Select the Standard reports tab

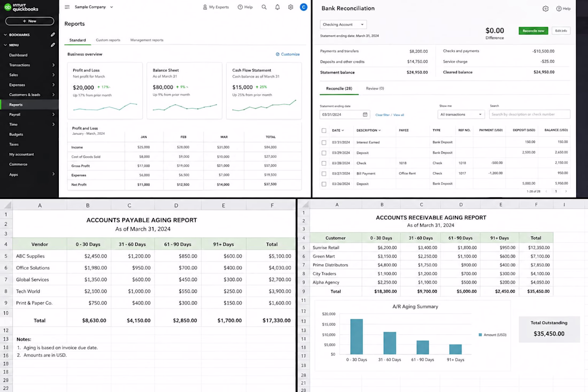pos(78,40)
